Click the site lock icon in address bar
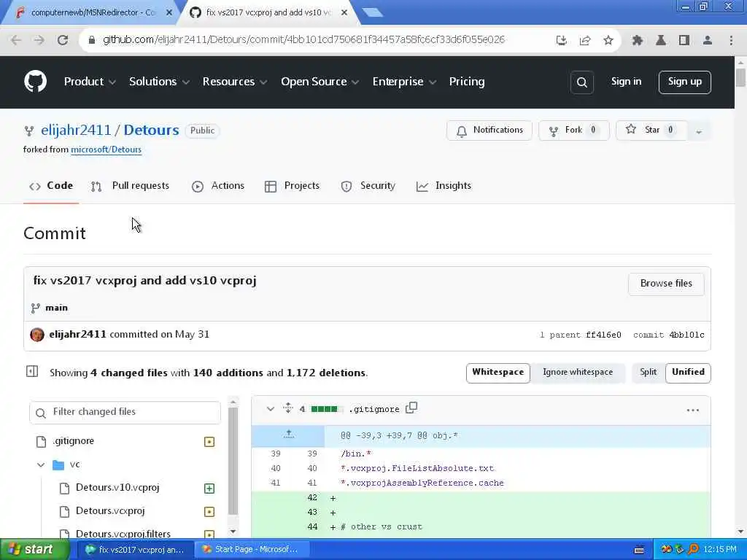The image size is (747, 560). (x=92, y=40)
